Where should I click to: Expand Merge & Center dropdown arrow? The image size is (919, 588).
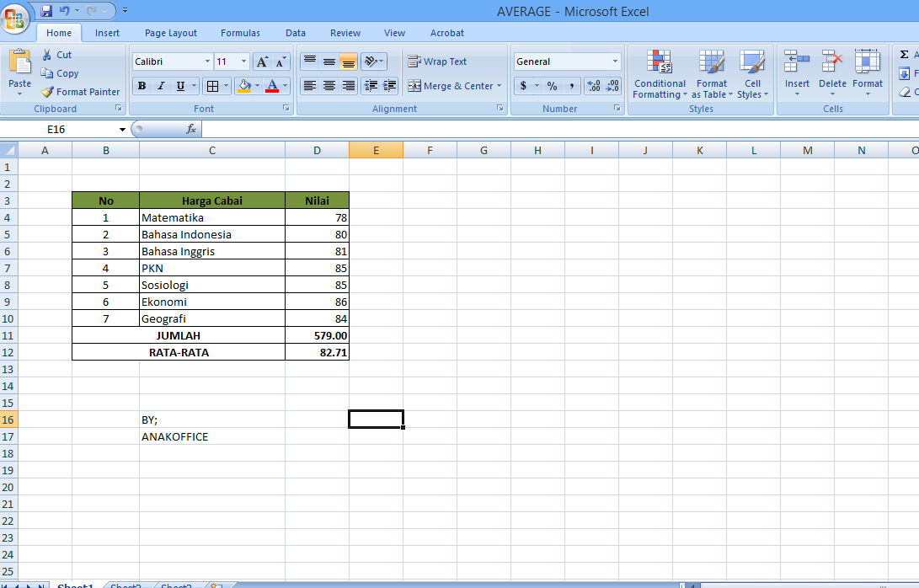pos(500,86)
